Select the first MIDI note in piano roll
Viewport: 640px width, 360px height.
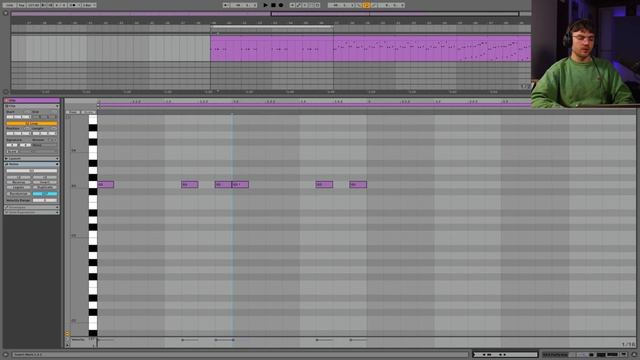click(106, 184)
